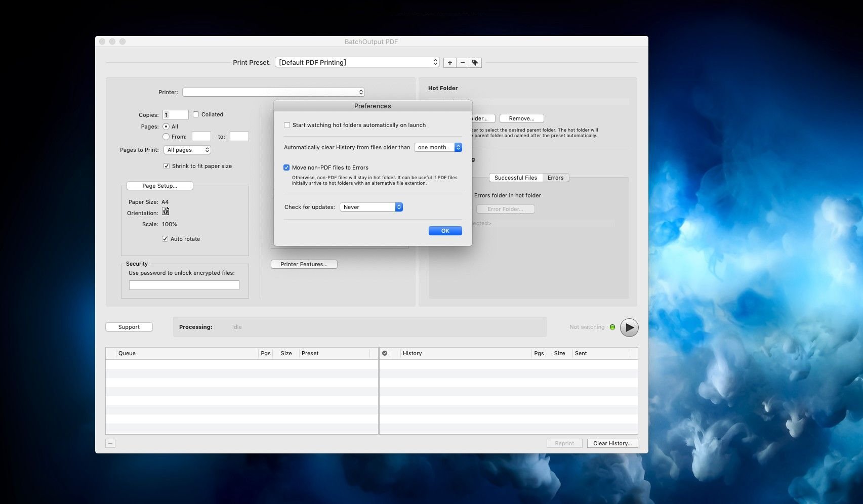
Task: Start watching with the play button
Action: [x=629, y=327]
